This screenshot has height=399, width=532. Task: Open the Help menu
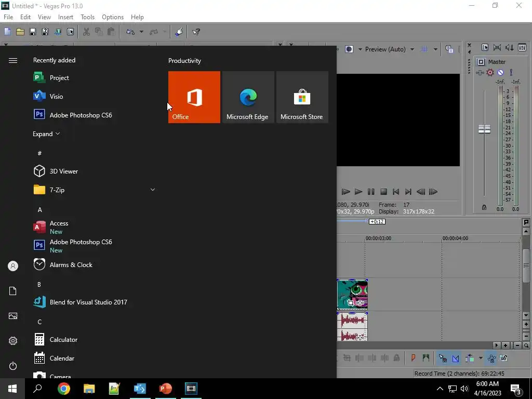[x=137, y=17]
